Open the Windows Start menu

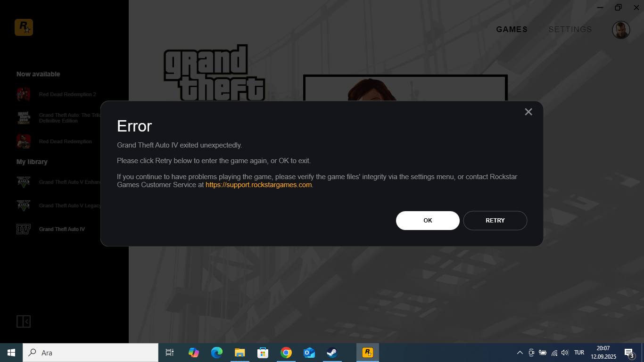click(11, 353)
